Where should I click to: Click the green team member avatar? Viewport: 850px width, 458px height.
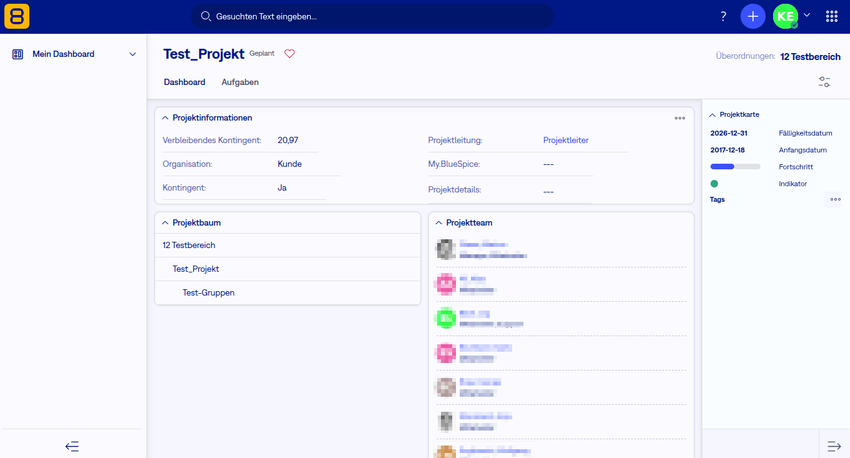coord(446,318)
